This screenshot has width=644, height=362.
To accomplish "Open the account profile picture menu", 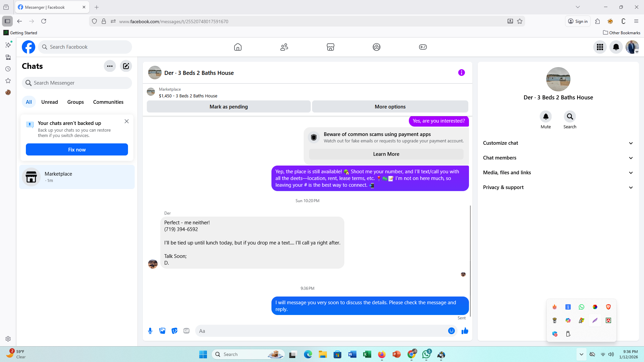I will coord(632,47).
